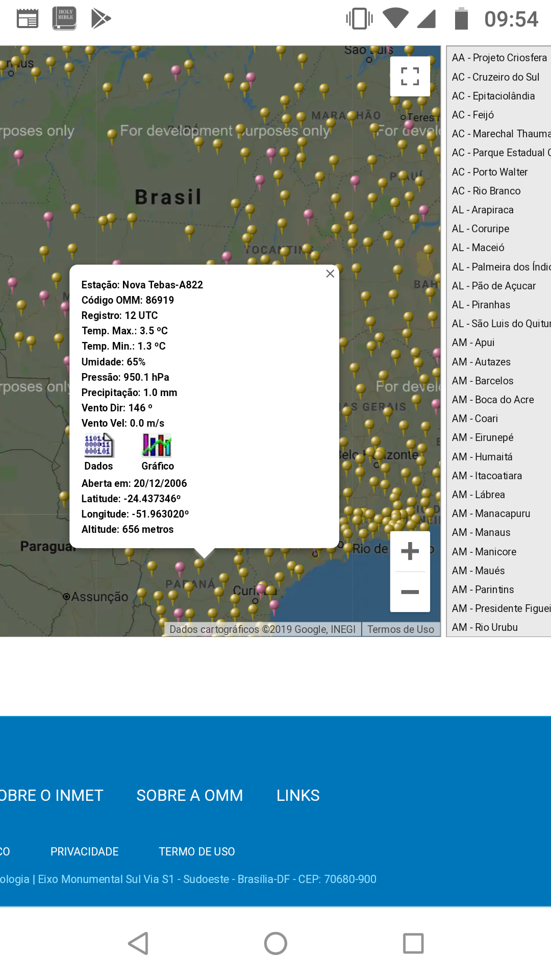The width and height of the screenshot is (551, 980).
Task: Open the LINKS footer menu
Action: [x=298, y=795]
